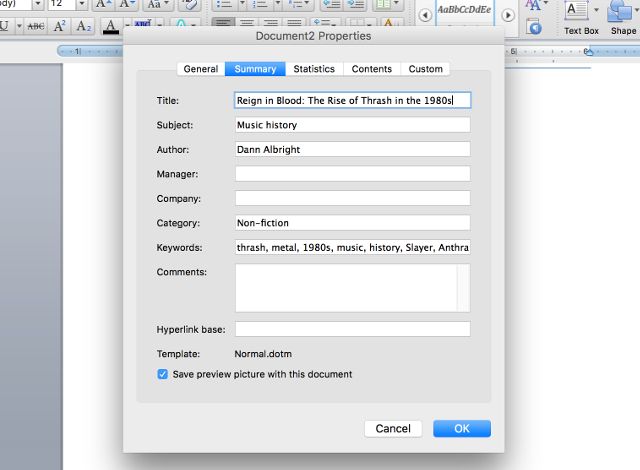Toggle underline formatting
The height and width of the screenshot is (470, 640).
4,26
